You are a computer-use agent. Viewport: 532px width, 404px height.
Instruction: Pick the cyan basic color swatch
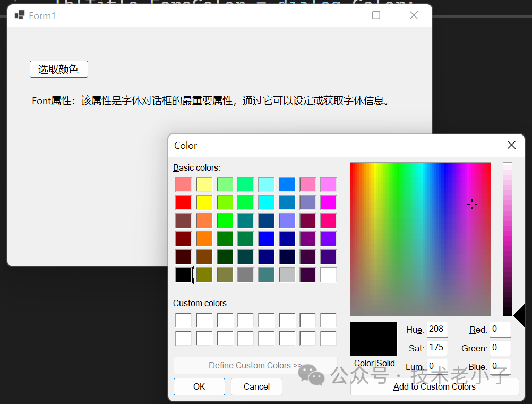(266, 203)
